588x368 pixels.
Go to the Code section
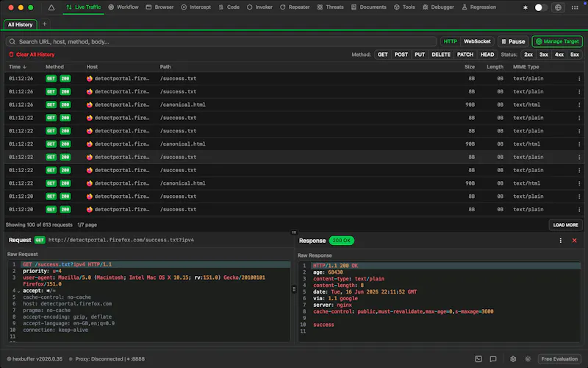click(229, 7)
